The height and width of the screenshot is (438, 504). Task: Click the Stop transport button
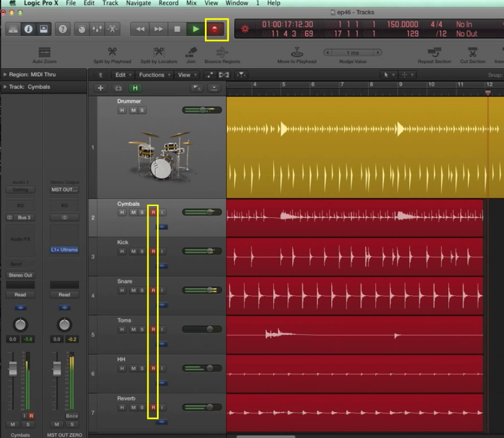(x=177, y=29)
